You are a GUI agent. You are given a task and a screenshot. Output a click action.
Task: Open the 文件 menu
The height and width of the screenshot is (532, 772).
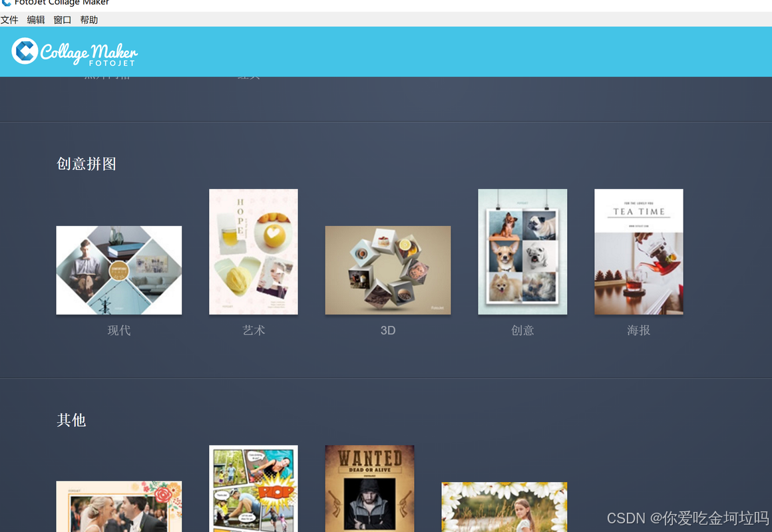(x=9, y=20)
